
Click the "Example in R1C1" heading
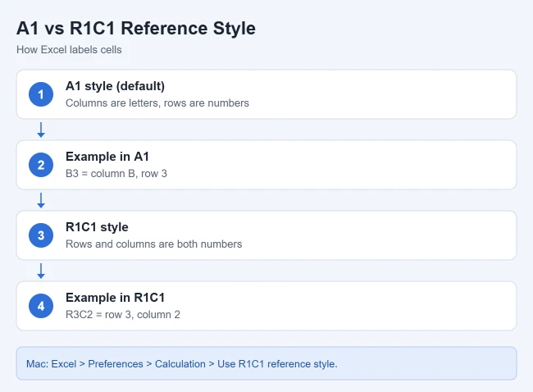tap(116, 298)
